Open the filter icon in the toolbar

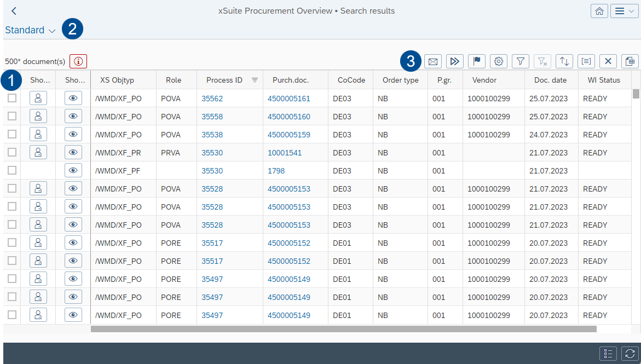(x=520, y=61)
